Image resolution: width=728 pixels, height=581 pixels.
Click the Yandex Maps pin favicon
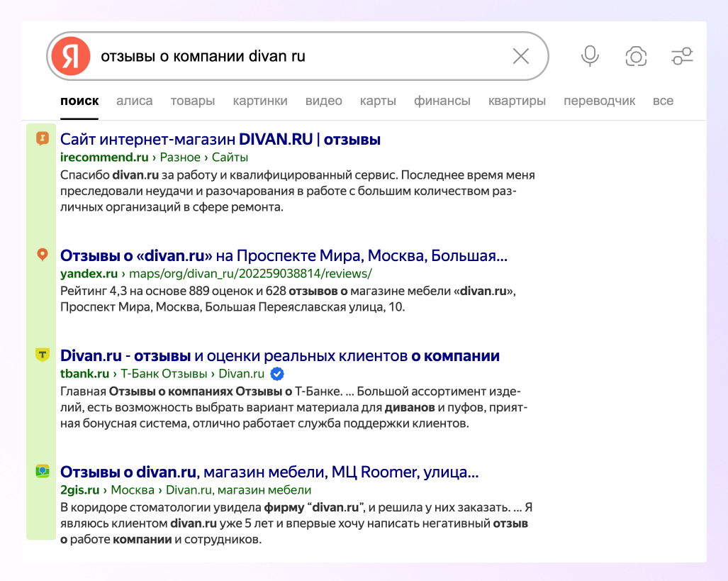43,255
